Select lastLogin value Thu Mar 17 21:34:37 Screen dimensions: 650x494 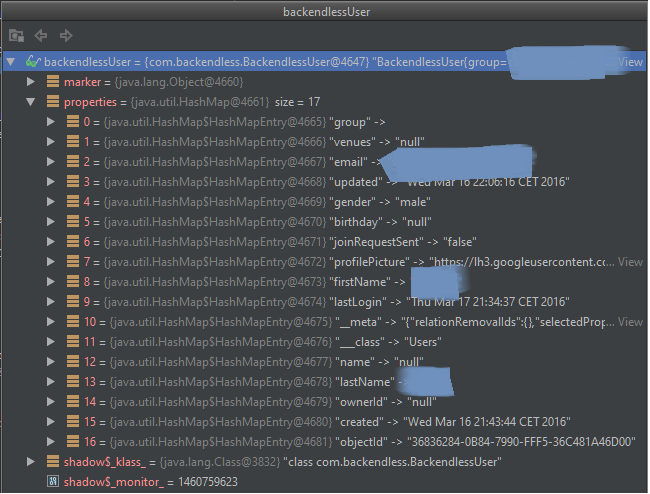point(490,302)
